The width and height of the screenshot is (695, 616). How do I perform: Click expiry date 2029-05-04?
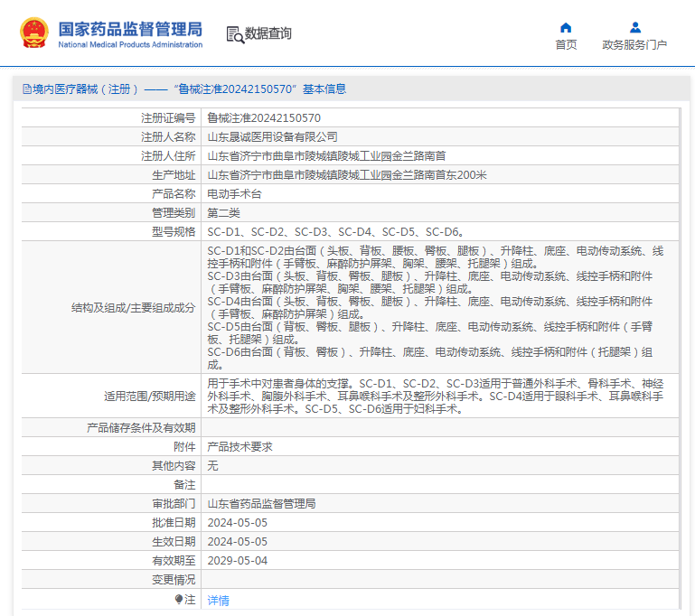[x=237, y=561]
